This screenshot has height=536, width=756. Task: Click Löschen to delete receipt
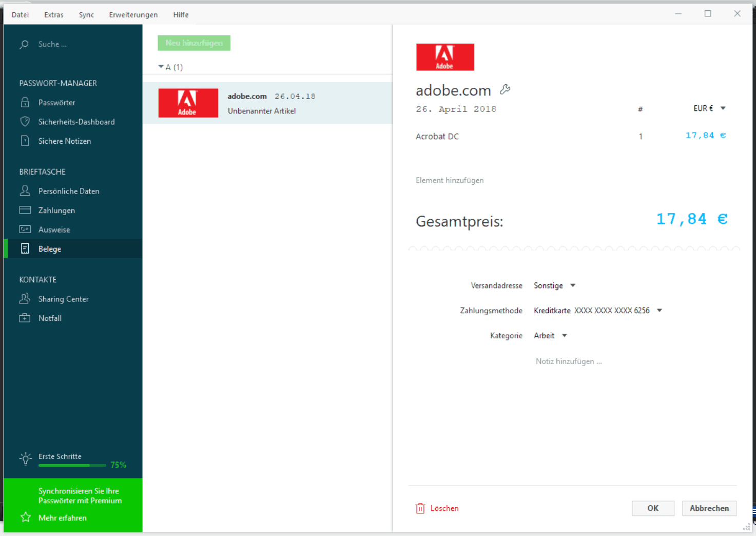444,508
